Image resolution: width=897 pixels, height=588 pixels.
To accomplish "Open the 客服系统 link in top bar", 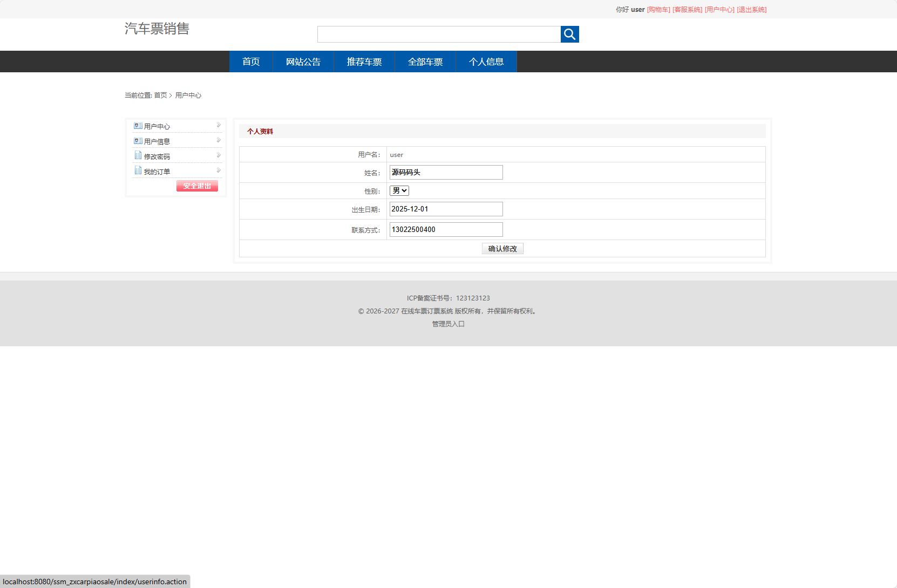I will (x=688, y=10).
